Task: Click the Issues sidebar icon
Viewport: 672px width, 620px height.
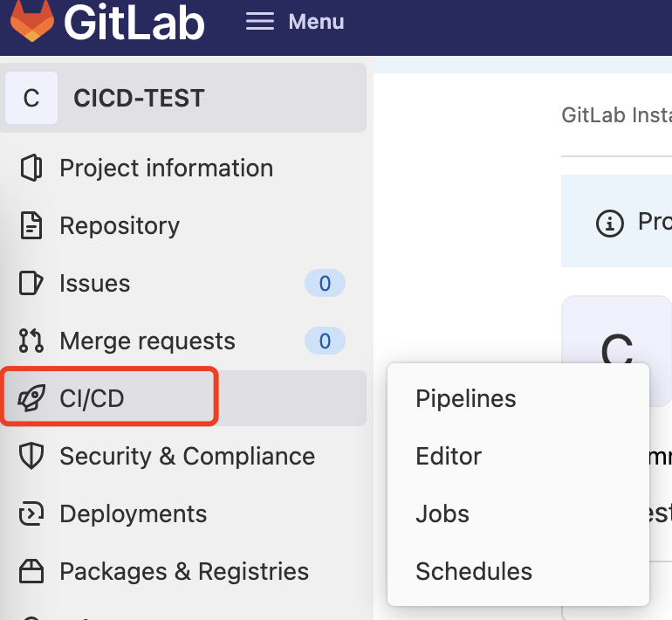Action: pyautogui.click(x=31, y=284)
